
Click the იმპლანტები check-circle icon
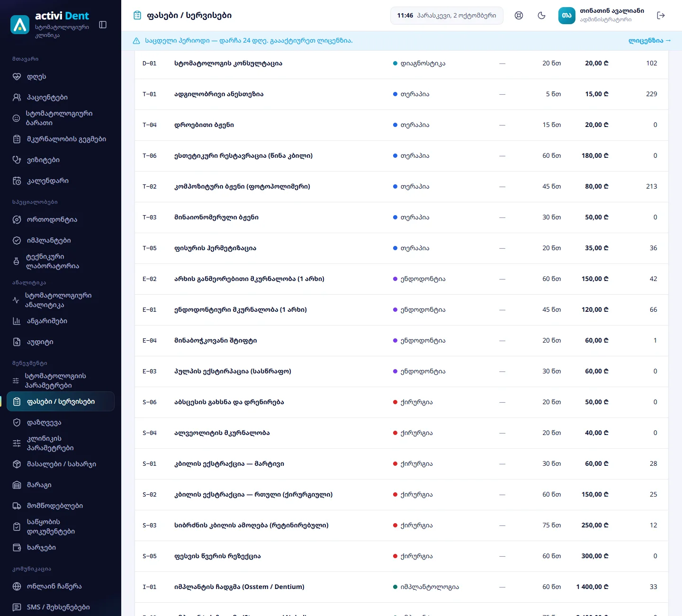[17, 240]
